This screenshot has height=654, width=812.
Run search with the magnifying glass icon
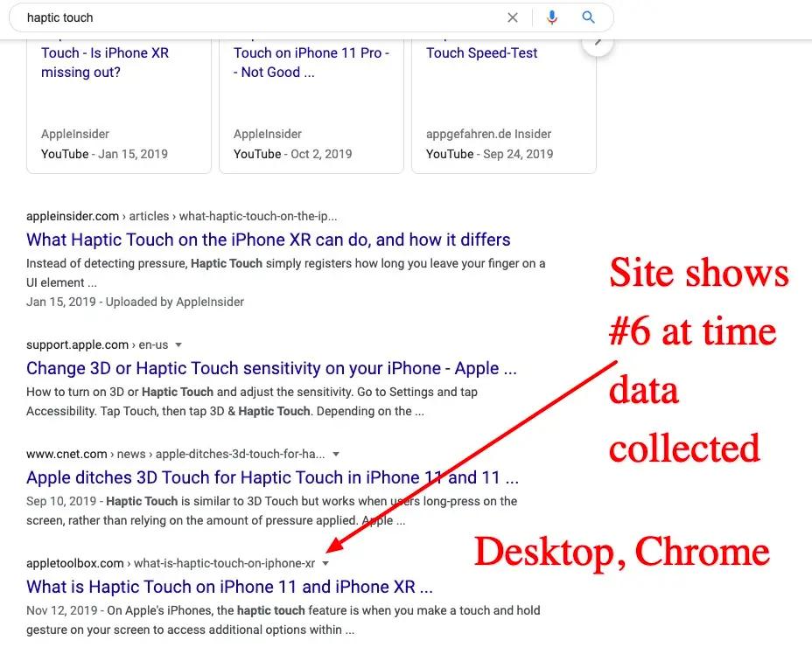tap(588, 17)
